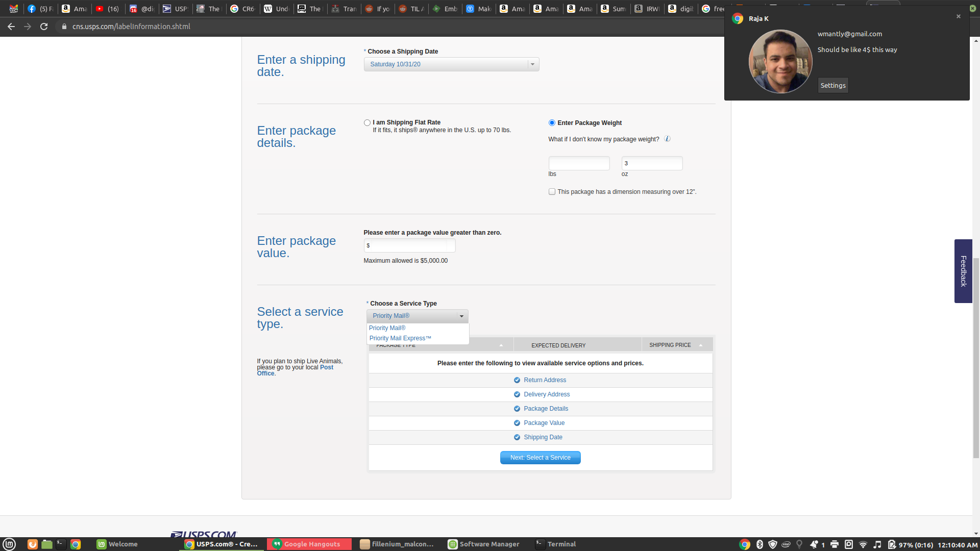Image resolution: width=980 pixels, height=551 pixels.
Task: Open package weight help info icon
Action: point(667,139)
